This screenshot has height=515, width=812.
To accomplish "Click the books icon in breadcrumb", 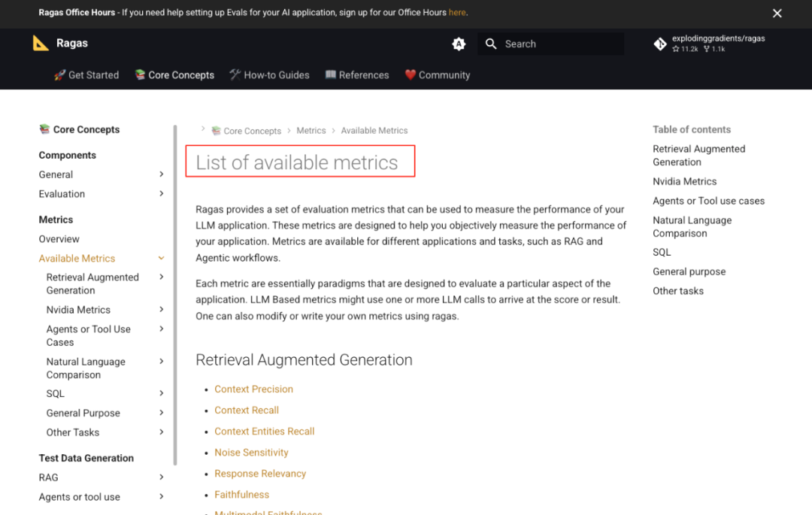I will tap(216, 130).
